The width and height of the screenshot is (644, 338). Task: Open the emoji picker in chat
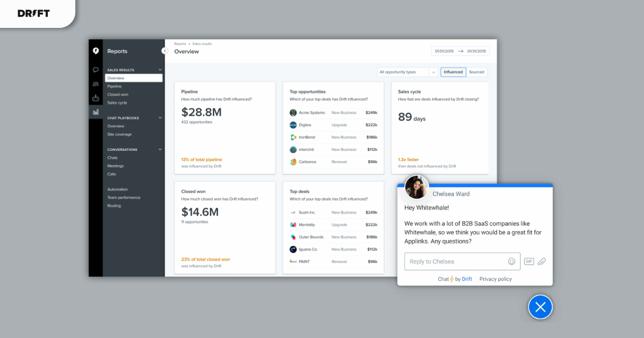point(511,261)
